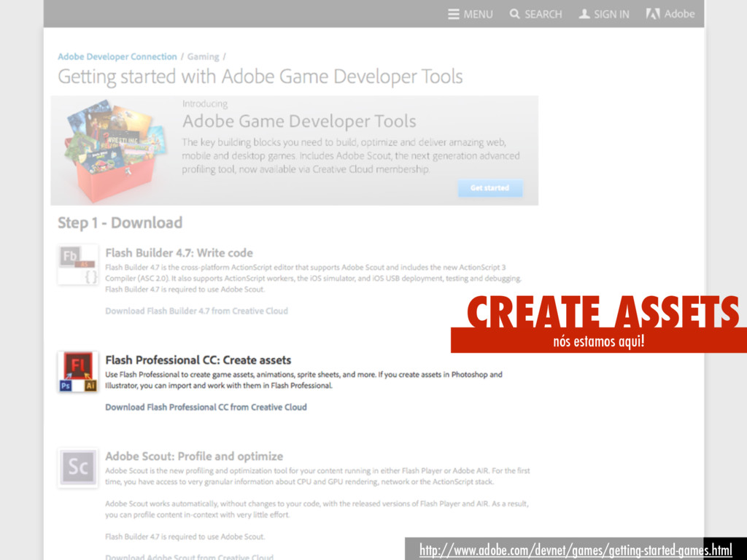Open Download Adobe Scout from Creative Cloud
The image size is (747, 560).
point(189,556)
